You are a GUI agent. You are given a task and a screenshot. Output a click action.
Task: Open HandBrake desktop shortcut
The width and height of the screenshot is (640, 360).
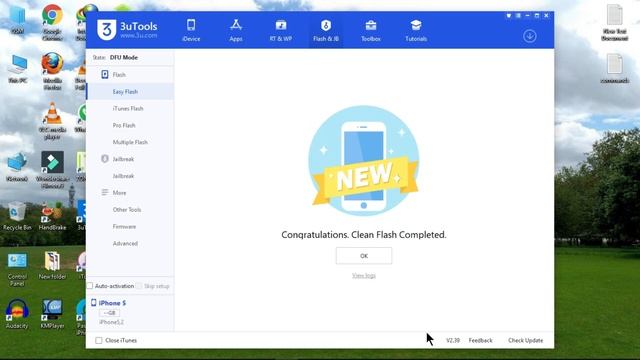(x=52, y=216)
